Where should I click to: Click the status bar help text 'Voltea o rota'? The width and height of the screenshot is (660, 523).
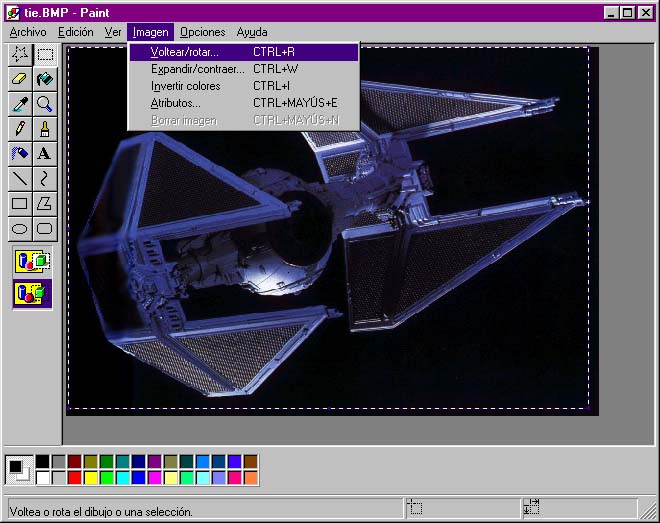[101, 512]
